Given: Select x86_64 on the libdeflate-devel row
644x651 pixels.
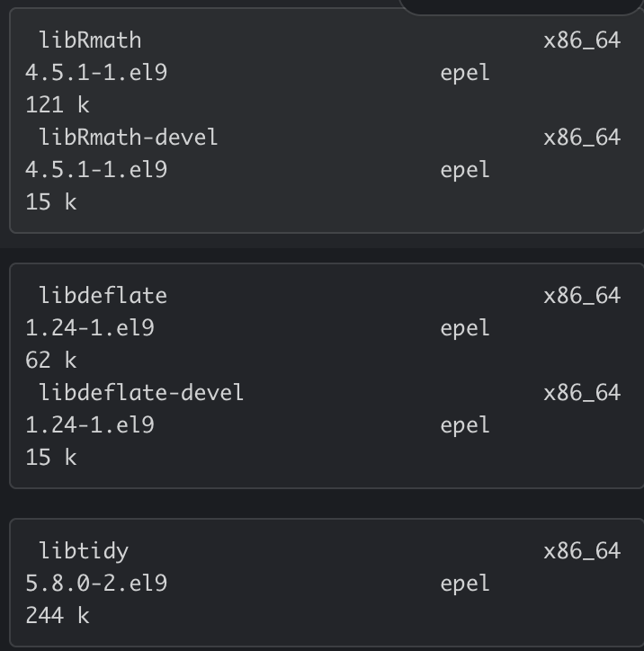Looking at the screenshot, I should point(582,393).
